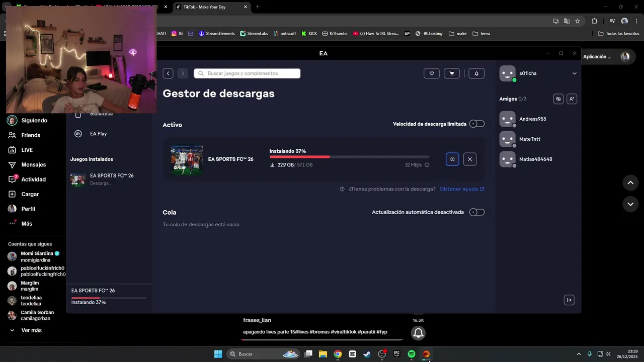Open Task View from the taskbar
Viewport: 644px width, 362px height.
308,354
